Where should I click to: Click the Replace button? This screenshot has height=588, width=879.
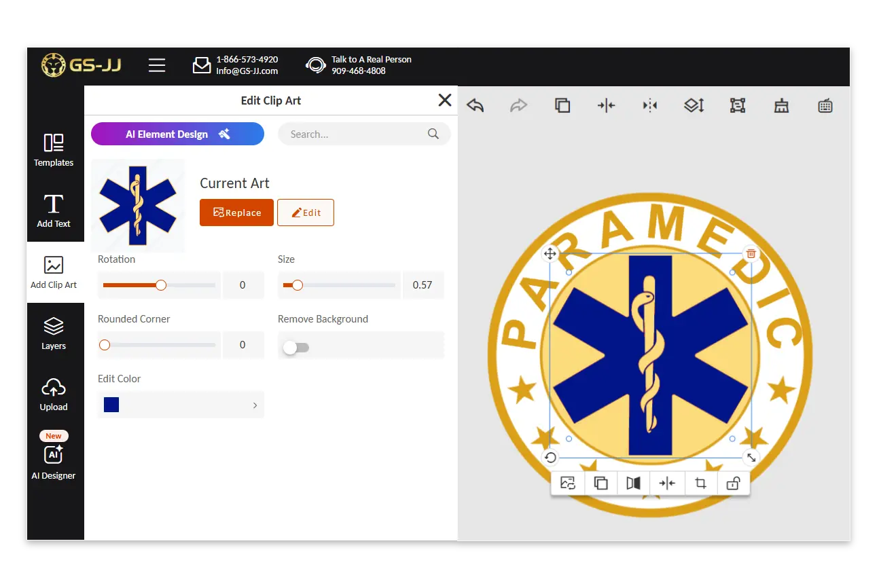(x=236, y=213)
